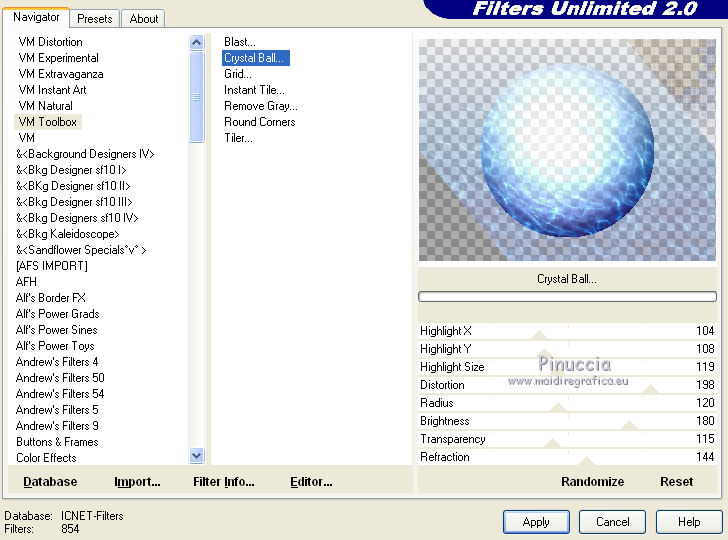
Task: Open Filter Info...
Action: (x=223, y=482)
